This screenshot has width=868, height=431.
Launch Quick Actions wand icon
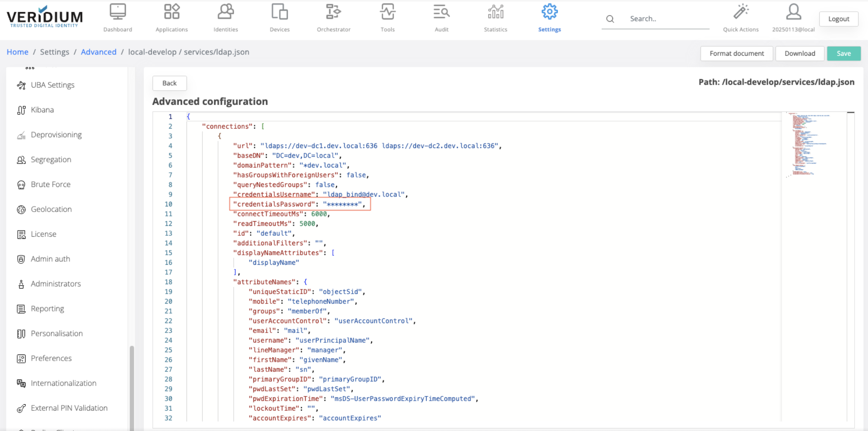point(741,13)
